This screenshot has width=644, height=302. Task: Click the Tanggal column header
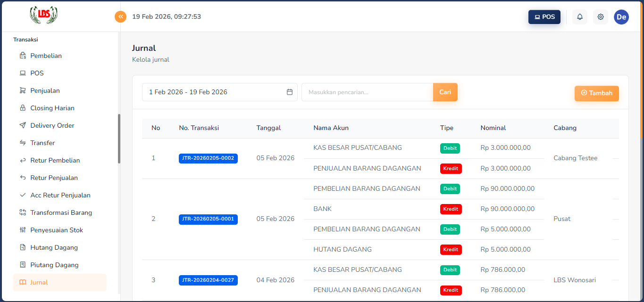click(x=269, y=128)
